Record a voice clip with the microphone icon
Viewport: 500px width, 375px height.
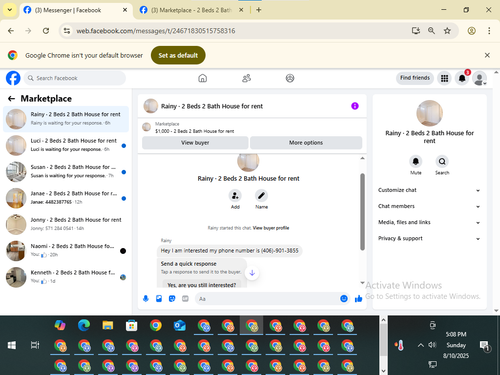coord(146,299)
